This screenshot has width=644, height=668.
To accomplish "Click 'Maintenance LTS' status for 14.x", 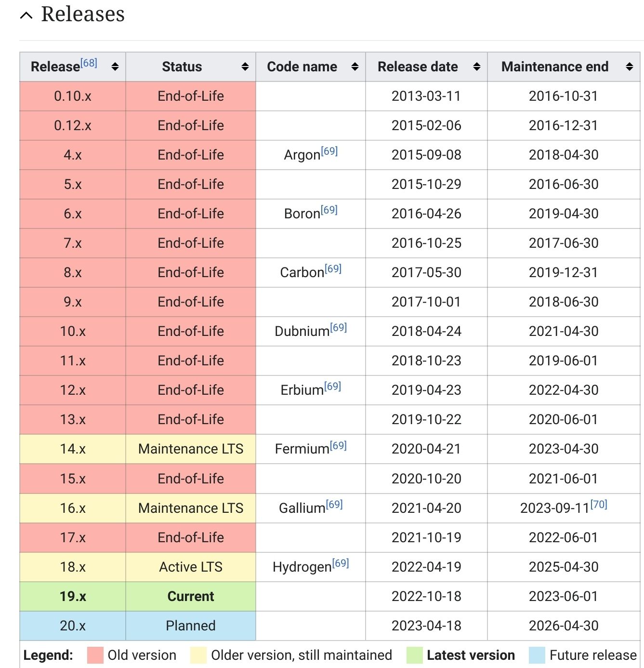I will [191, 449].
